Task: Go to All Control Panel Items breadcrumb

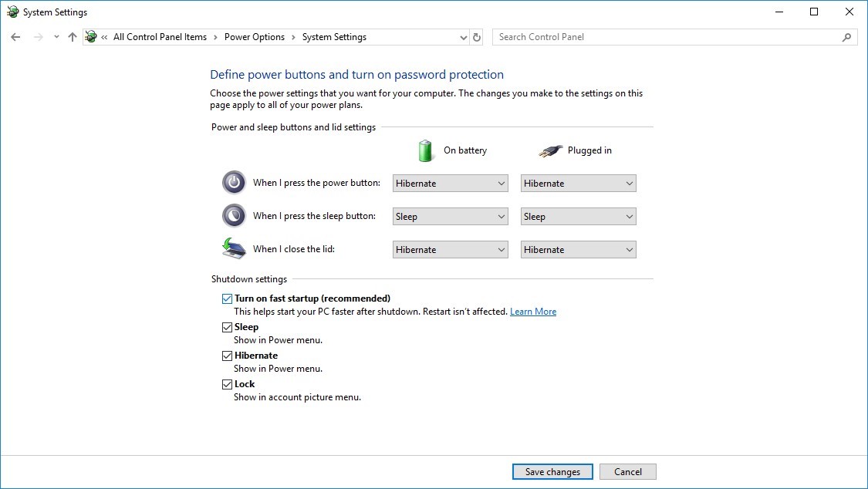Action: (160, 37)
